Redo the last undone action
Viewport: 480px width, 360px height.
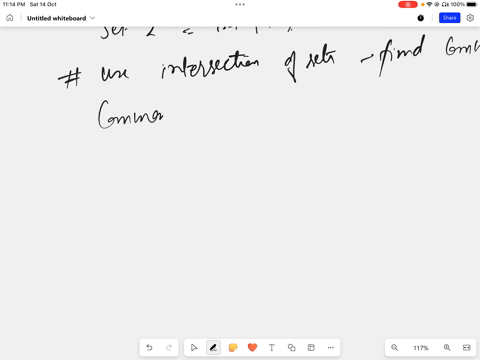pyautogui.click(x=169, y=348)
